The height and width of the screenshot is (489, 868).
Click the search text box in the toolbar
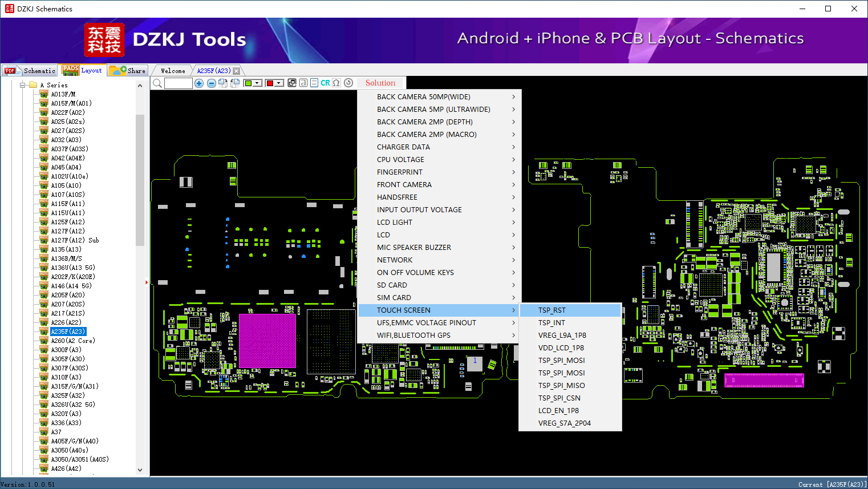179,83
